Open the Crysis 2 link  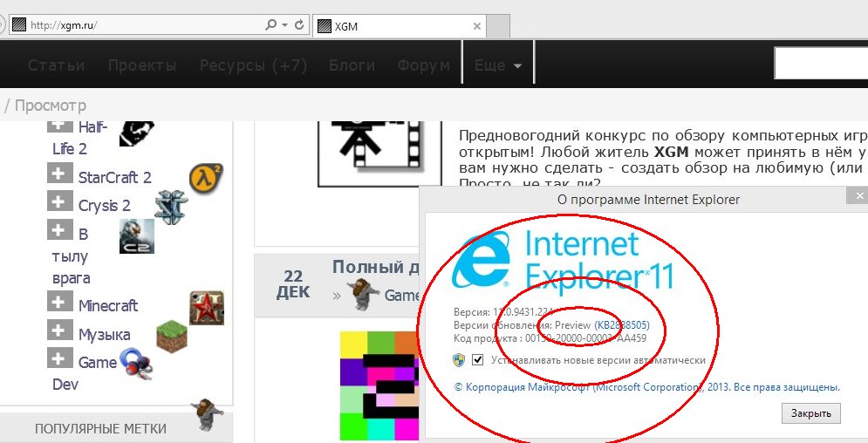pyautogui.click(x=104, y=206)
